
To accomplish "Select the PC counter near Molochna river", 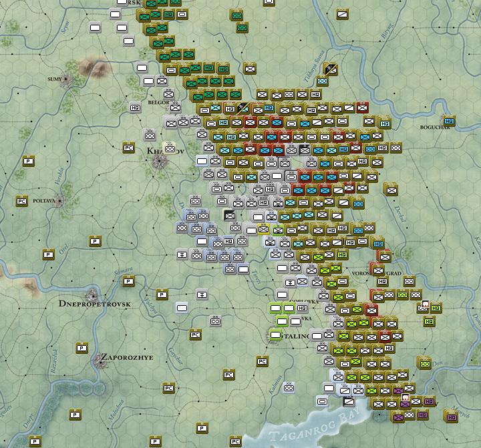I will (x=168, y=388).
